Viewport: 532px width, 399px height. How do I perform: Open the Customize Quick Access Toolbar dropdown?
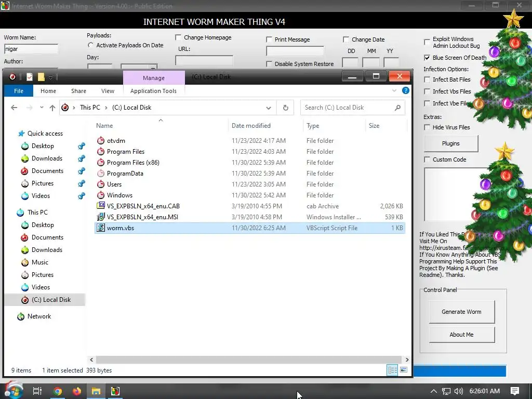pyautogui.click(x=50, y=77)
